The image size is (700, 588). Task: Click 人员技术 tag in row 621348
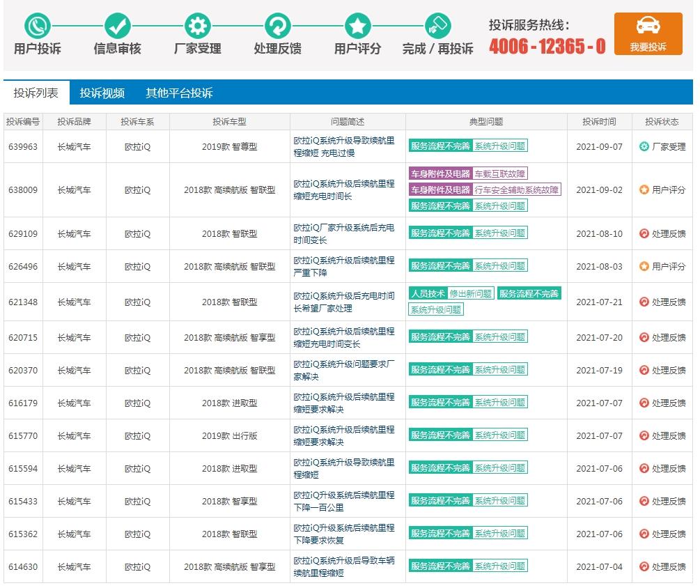428,294
